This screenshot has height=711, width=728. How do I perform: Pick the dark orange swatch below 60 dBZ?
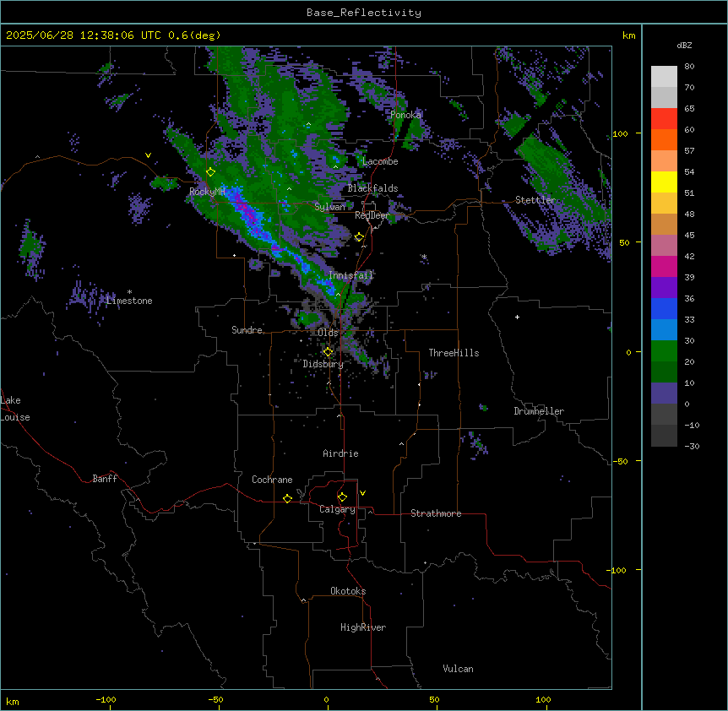coord(664,139)
